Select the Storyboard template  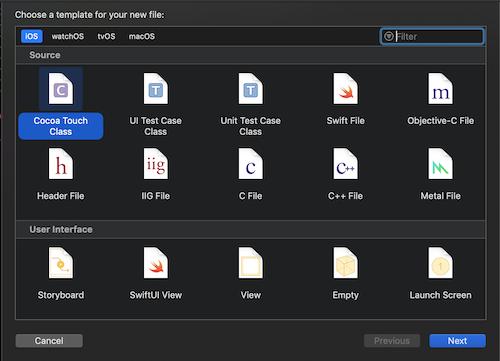(61, 273)
